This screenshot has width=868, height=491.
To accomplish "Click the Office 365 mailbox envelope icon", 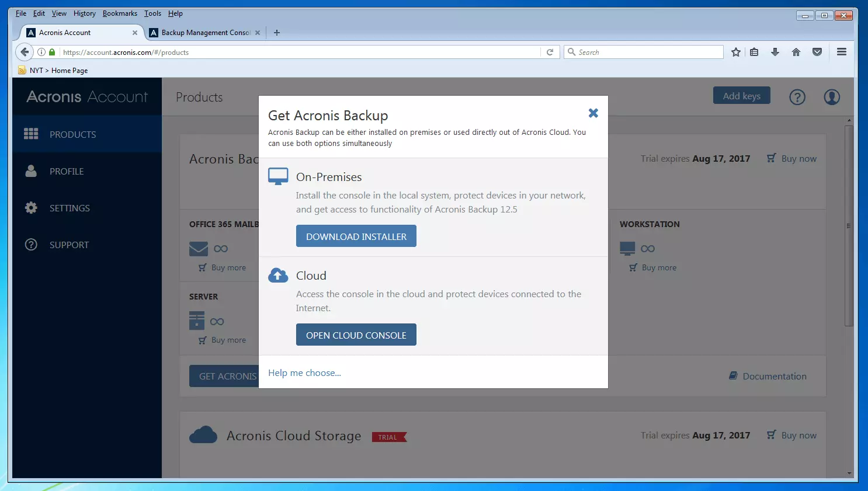I will [x=199, y=249].
